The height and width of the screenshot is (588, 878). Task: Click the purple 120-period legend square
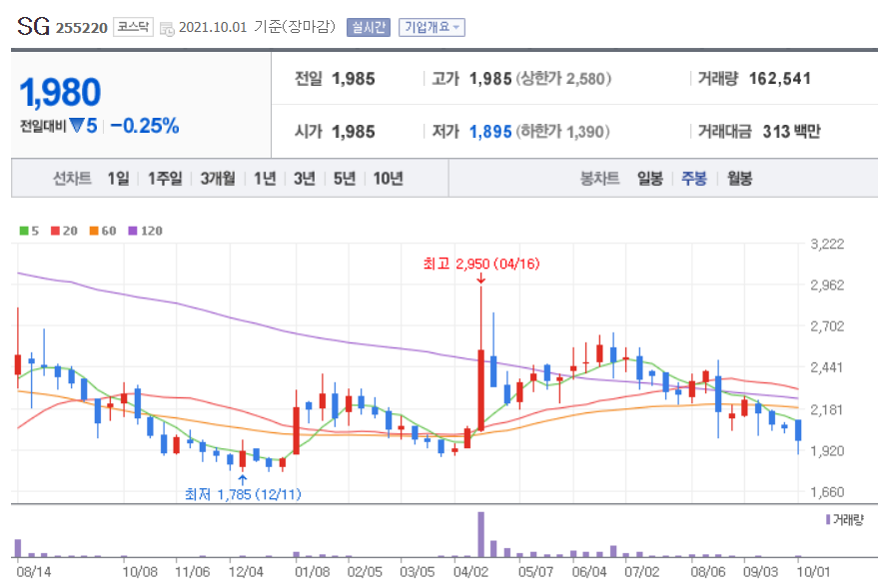[x=131, y=232]
